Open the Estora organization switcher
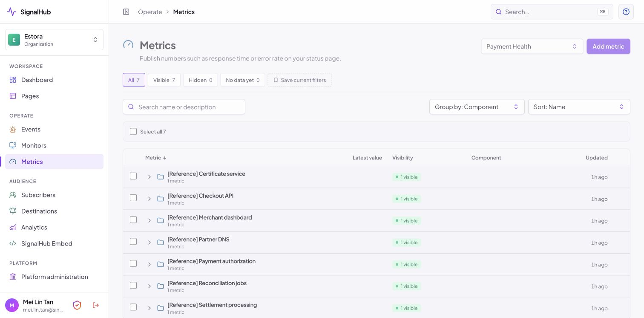 (54, 40)
